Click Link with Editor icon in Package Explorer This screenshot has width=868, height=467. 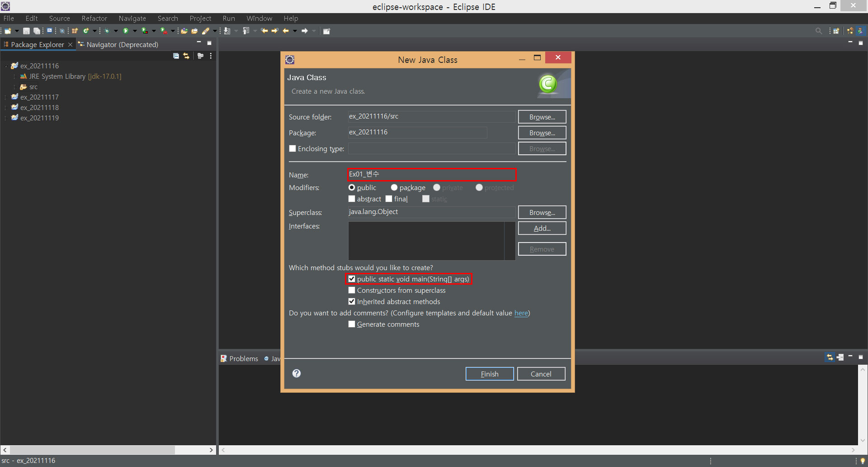tap(186, 56)
